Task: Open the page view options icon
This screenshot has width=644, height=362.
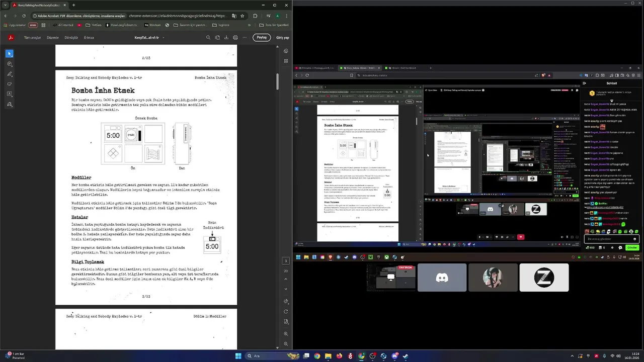Action: click(217, 37)
